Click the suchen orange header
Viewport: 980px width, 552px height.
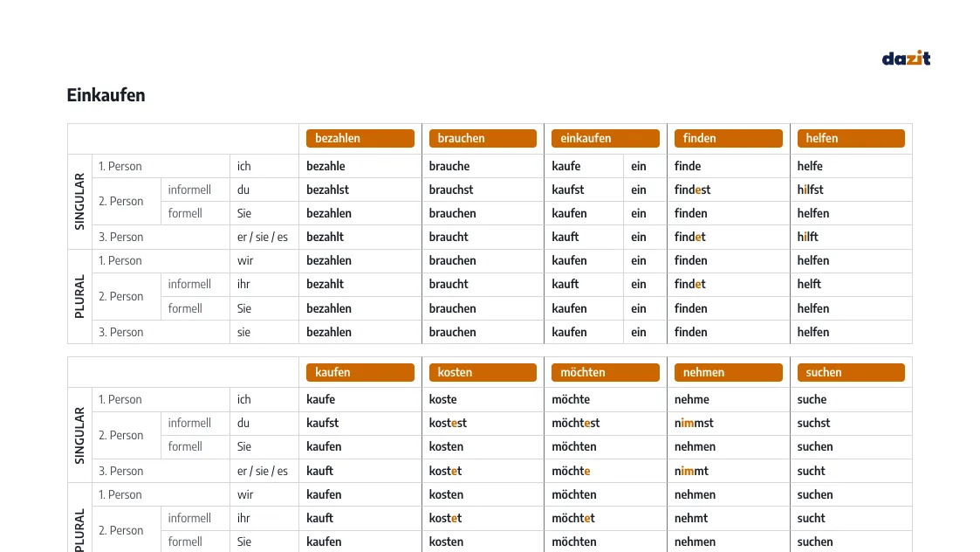click(x=851, y=372)
